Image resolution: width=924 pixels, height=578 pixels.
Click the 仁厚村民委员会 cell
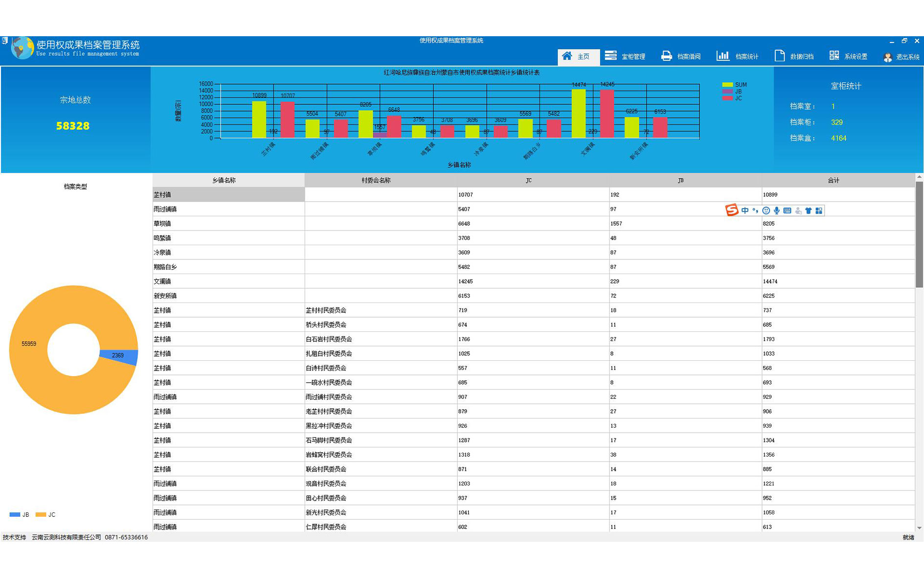click(381, 527)
